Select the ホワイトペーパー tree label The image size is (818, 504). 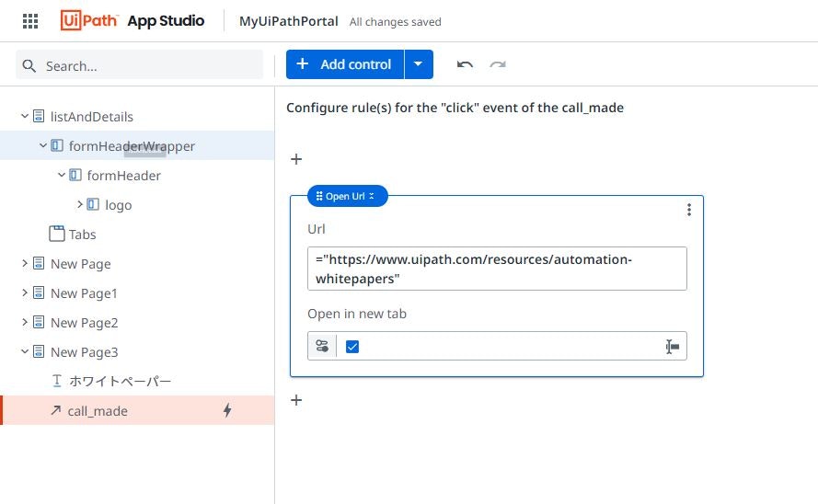click(x=120, y=382)
